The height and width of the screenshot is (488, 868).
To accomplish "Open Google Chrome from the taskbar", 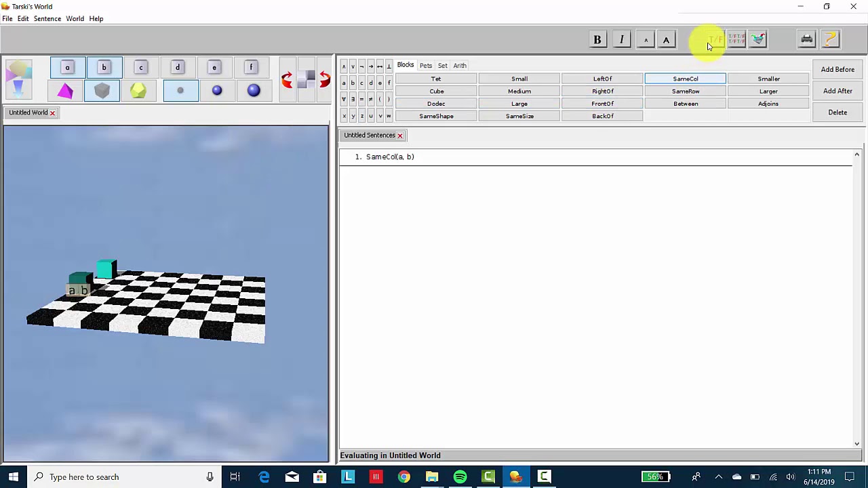I will coord(403,476).
